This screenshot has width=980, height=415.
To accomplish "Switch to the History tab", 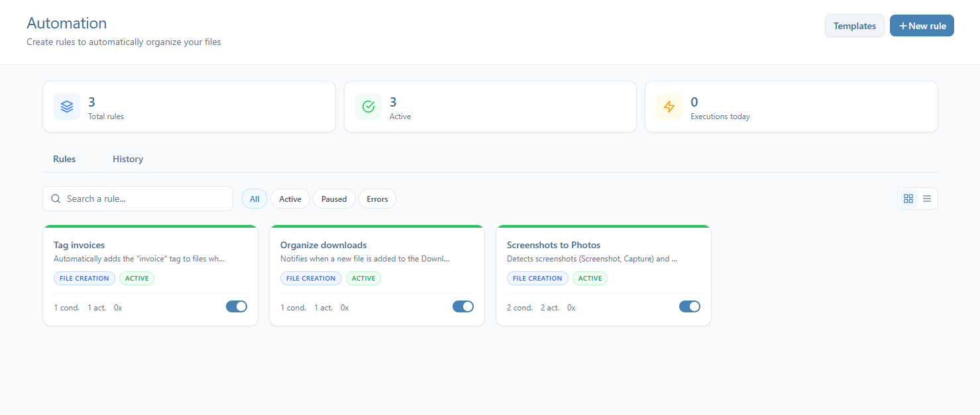I will 127,159.
